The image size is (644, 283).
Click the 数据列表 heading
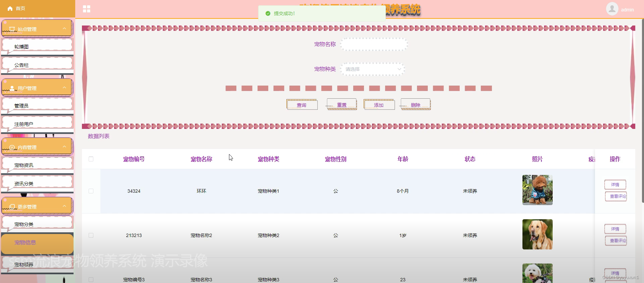(99, 136)
